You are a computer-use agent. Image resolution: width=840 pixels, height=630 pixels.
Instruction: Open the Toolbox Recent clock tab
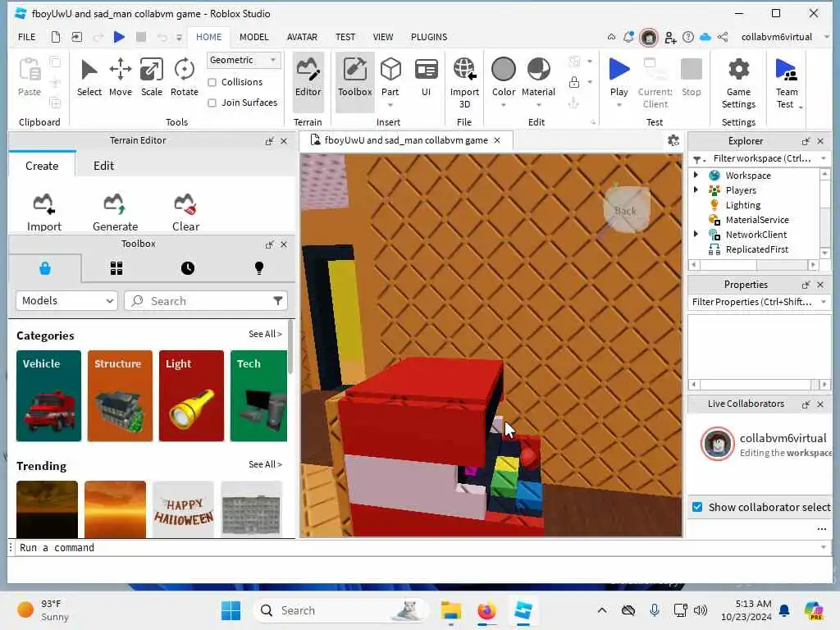click(188, 268)
